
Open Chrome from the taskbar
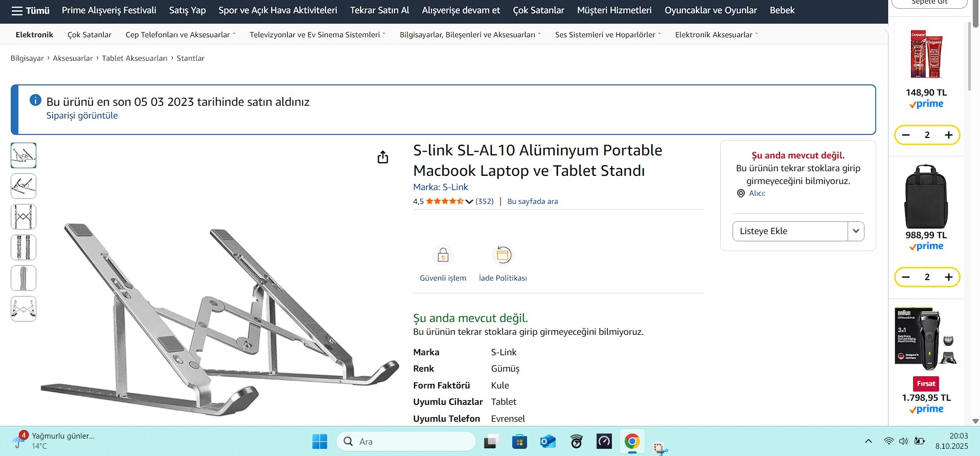tap(632, 441)
